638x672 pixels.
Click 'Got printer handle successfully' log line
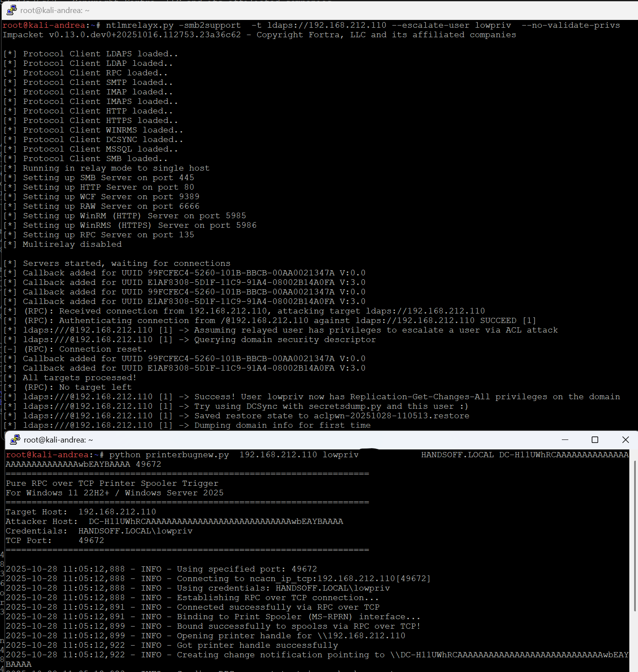click(172, 645)
